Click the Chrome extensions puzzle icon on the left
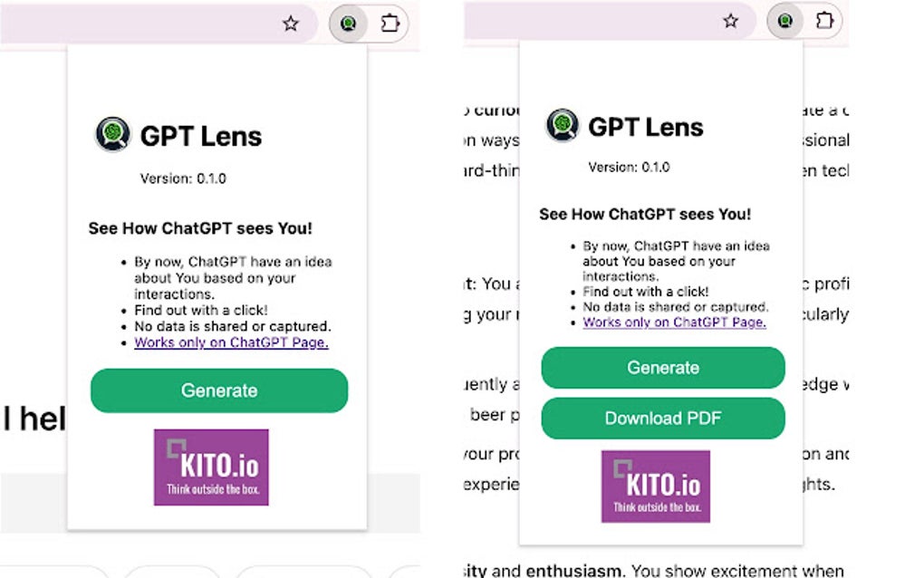Screen dimensions: 924x578 (390, 22)
